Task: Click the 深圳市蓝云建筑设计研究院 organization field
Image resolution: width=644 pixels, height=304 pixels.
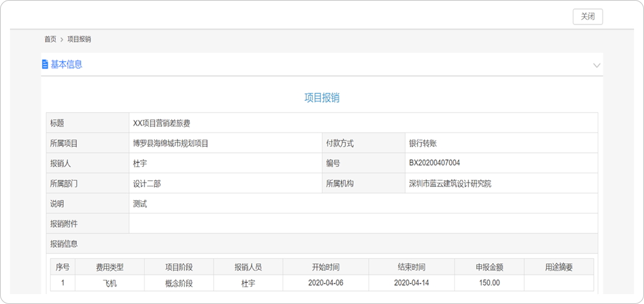Action: pos(450,183)
